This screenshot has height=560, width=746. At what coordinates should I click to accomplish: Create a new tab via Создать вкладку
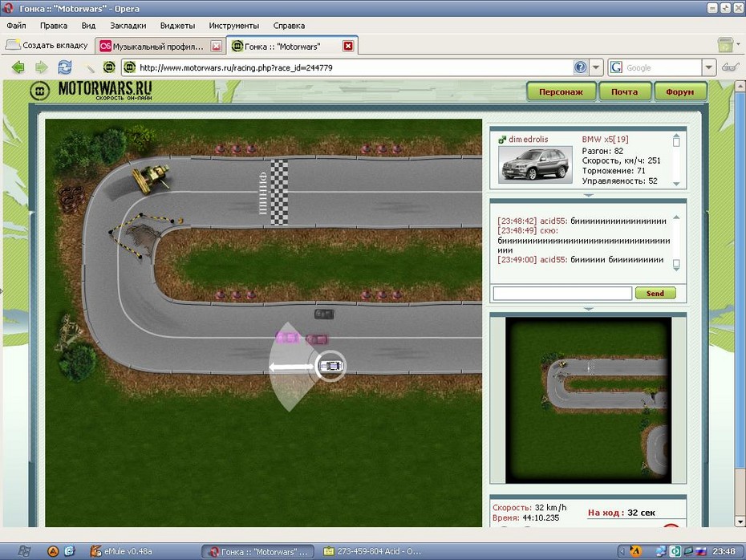[47, 45]
